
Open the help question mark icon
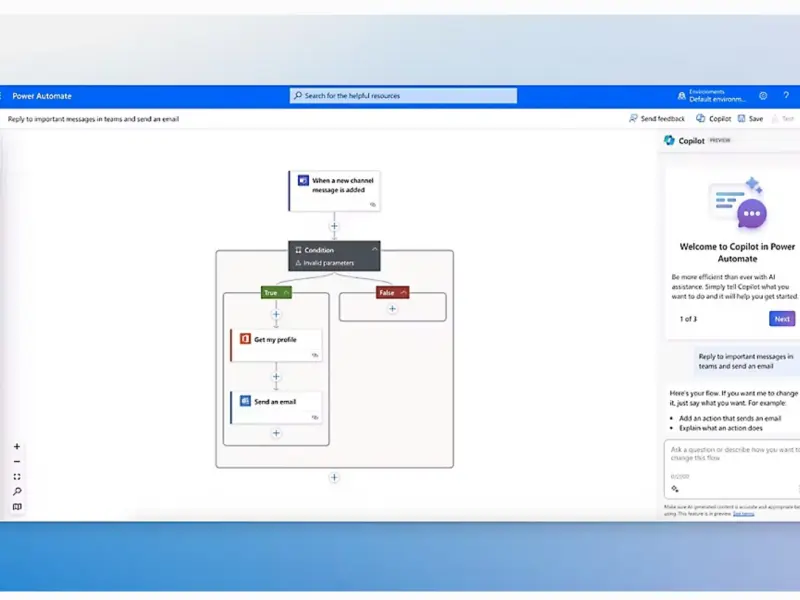(786, 96)
